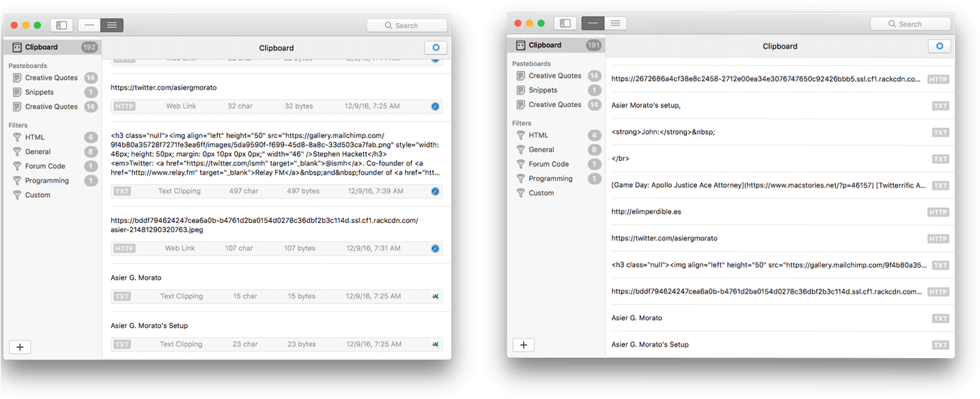Click TXT badge on 497 char row
The height and width of the screenshot is (399, 980).
(122, 191)
